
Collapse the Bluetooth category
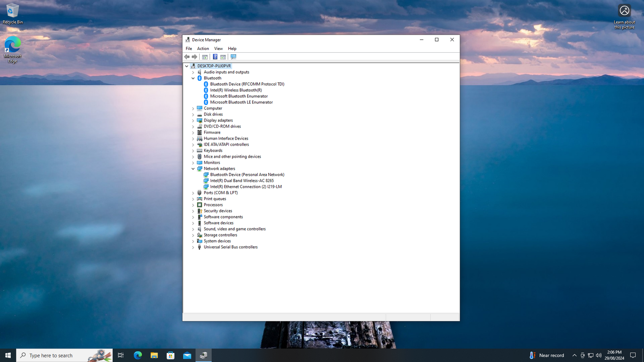point(193,78)
